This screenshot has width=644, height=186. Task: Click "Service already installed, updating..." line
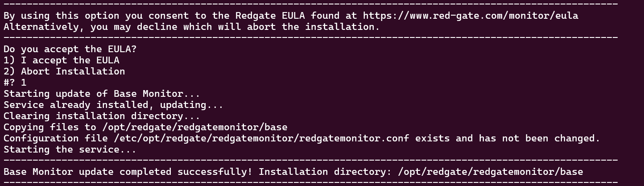tap(113, 105)
